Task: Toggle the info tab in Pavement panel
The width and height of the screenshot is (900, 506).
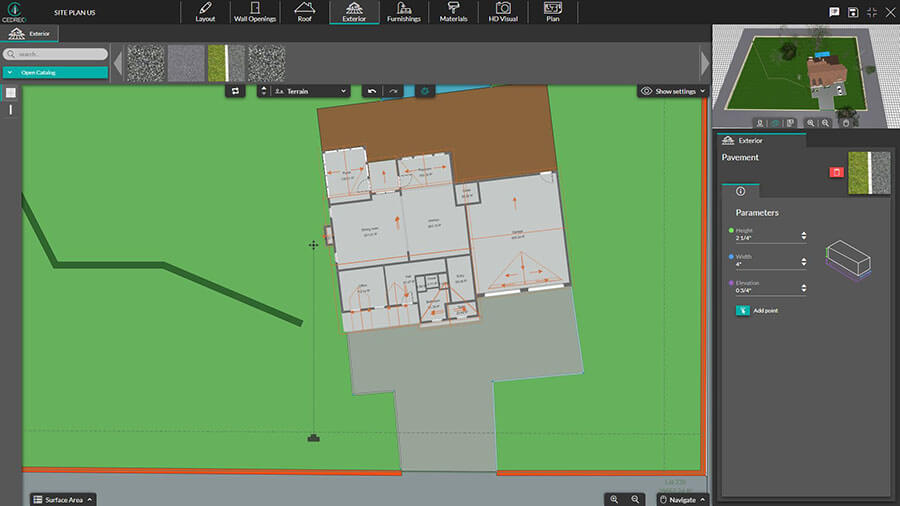Action: (x=740, y=190)
